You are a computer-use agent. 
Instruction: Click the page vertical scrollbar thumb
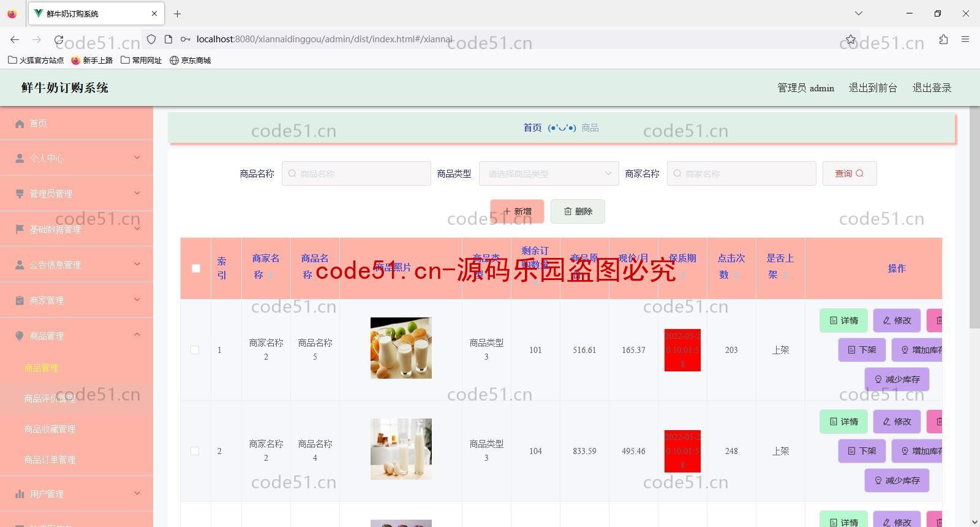click(x=974, y=218)
